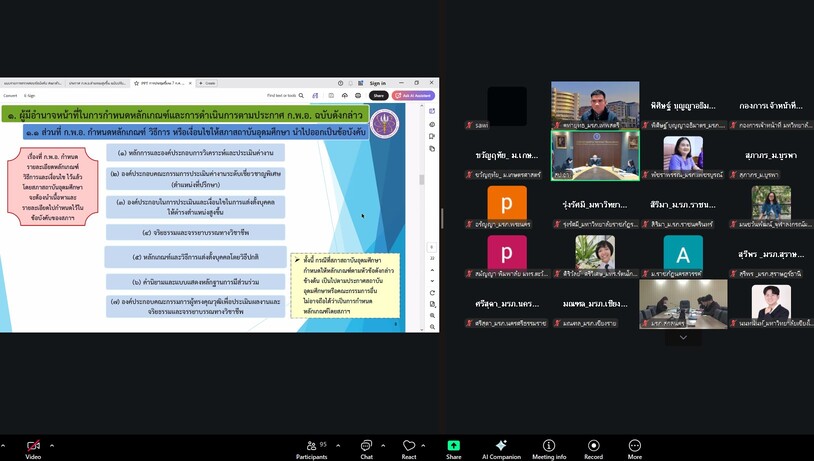814x461 pixels.
Task: Expand the Participants options arrow
Action: pos(338,445)
